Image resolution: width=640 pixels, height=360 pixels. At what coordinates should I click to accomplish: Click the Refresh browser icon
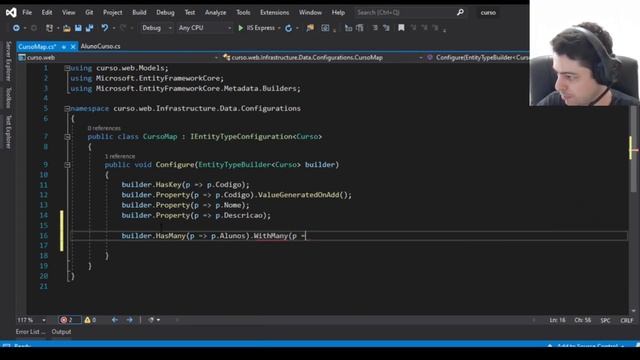[289, 28]
